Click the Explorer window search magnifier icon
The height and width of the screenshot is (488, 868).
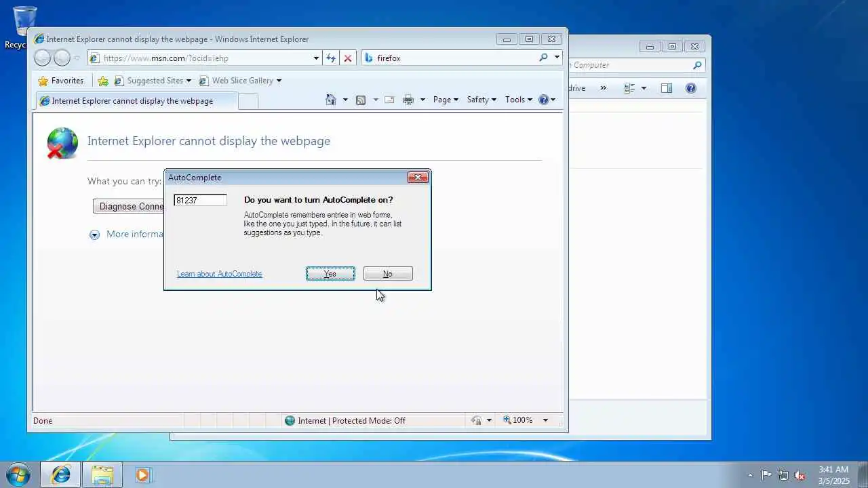697,65
